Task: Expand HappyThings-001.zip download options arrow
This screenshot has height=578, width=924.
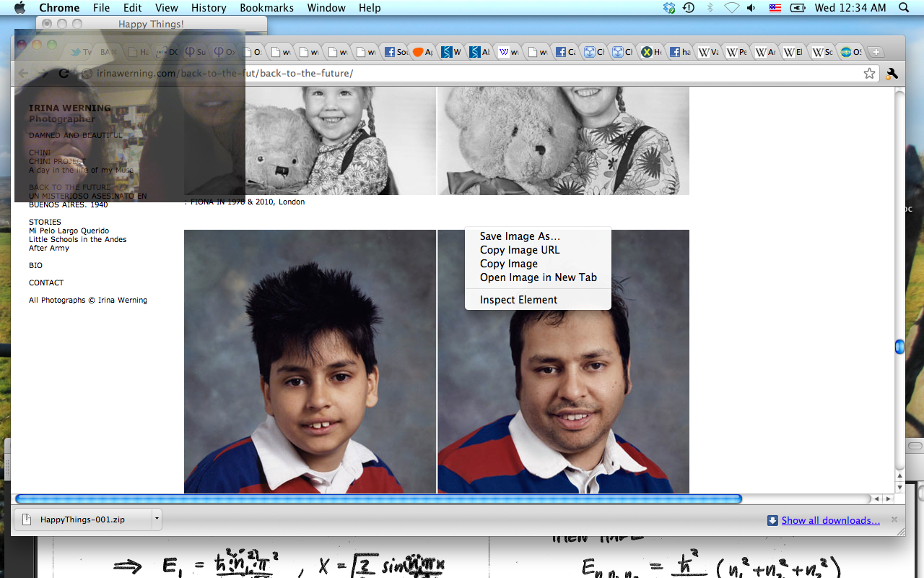Action: point(157,519)
